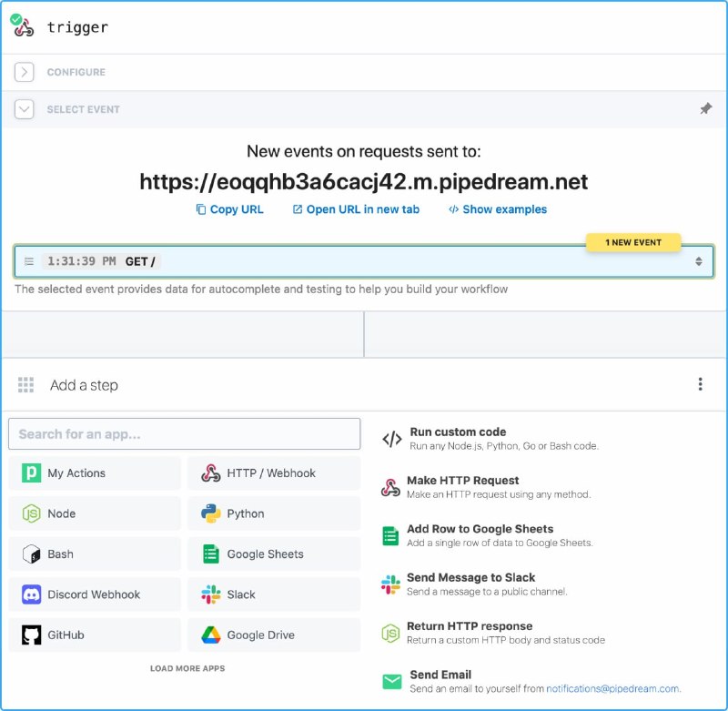Click the trigger webhook icon with checkmark
The height and width of the screenshot is (711, 728).
tap(22, 25)
